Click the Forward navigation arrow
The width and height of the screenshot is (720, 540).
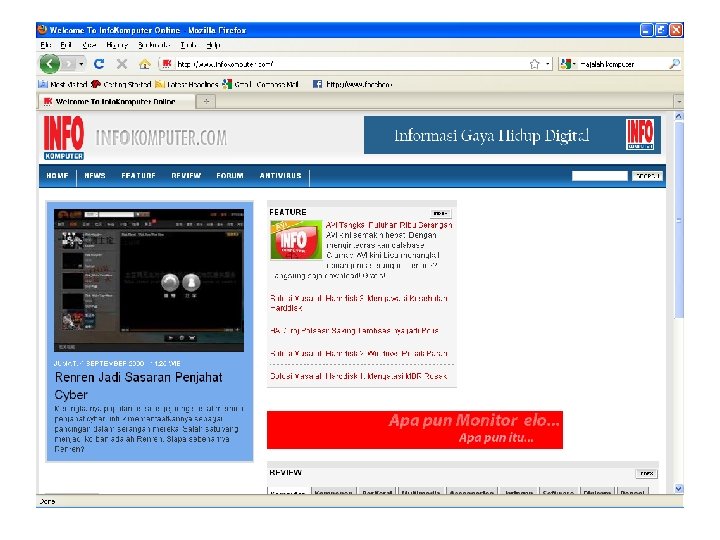point(68,64)
